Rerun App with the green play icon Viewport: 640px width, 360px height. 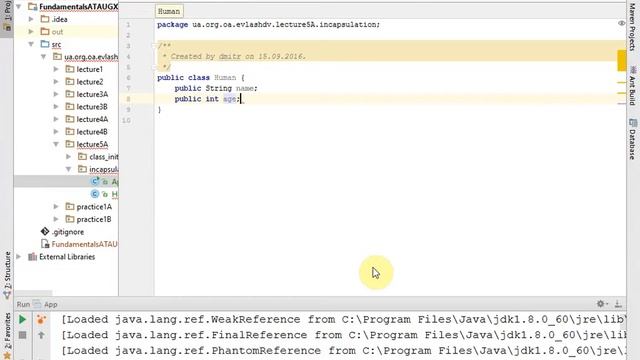22,319
